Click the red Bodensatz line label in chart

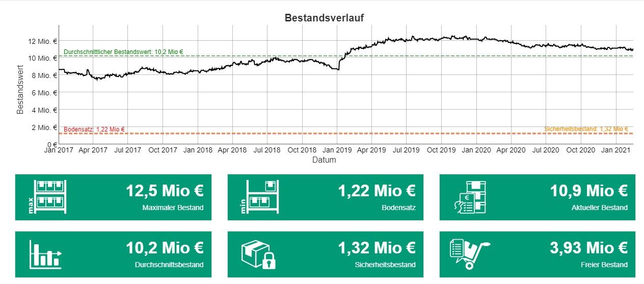point(94,130)
